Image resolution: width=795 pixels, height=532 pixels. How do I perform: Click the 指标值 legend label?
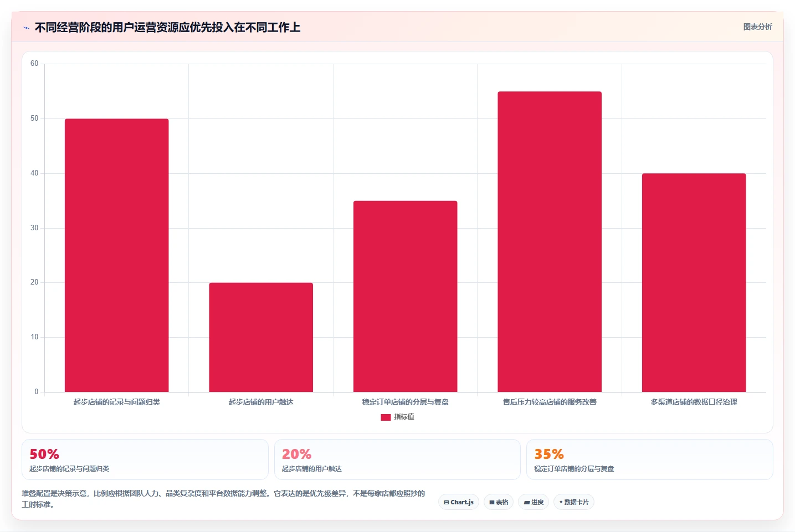point(404,417)
